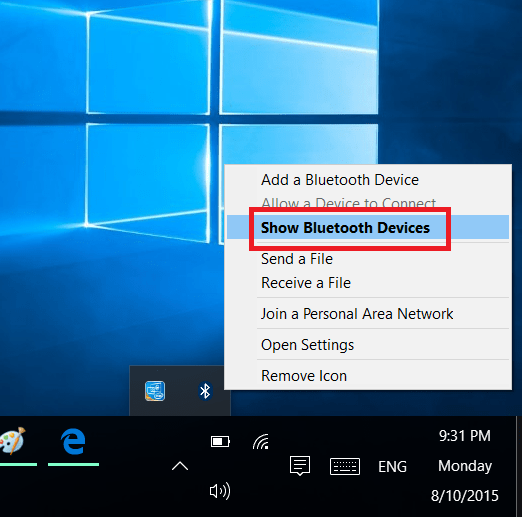Open the Wi-Fi network icon
522x517 pixels.
tap(261, 442)
